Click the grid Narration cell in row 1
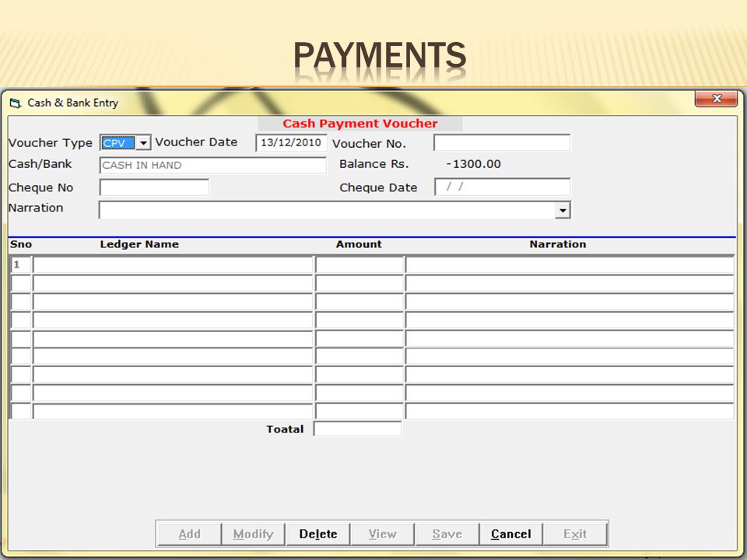The width and height of the screenshot is (747, 560). [x=570, y=264]
